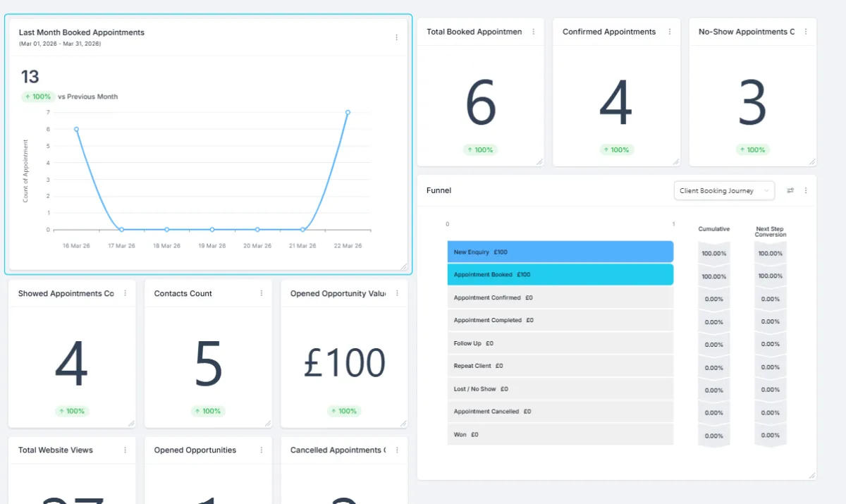846x504 pixels.
Task: Click Appointment Booked £100 funnel bar
Action: tap(560, 274)
